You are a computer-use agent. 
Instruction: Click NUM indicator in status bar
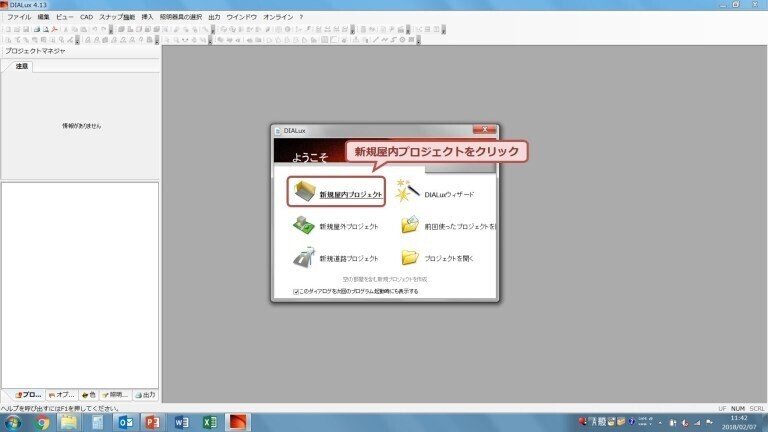coord(738,408)
